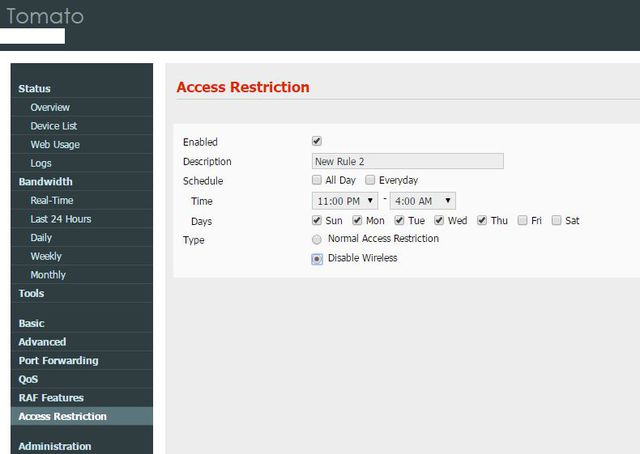640x454 pixels.
Task: Check the All Day schedule option
Action: [317, 180]
